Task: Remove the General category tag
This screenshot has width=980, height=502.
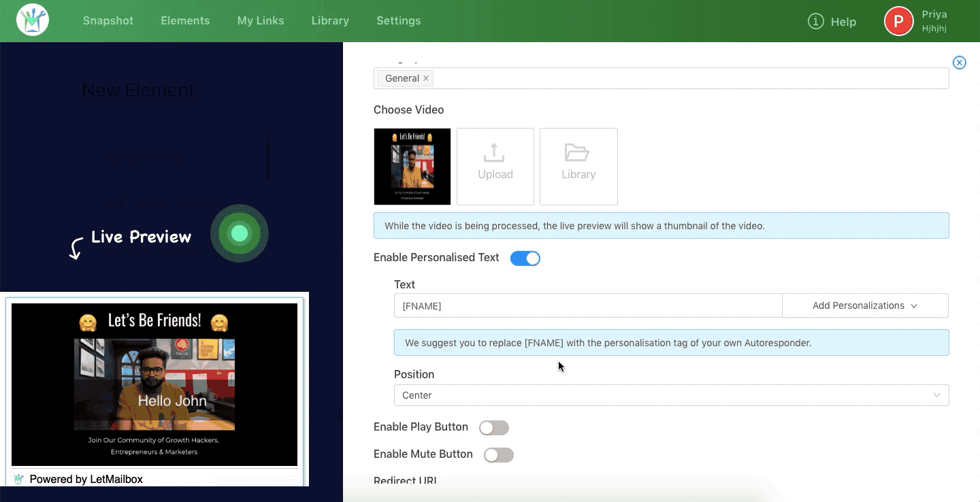Action: (426, 78)
